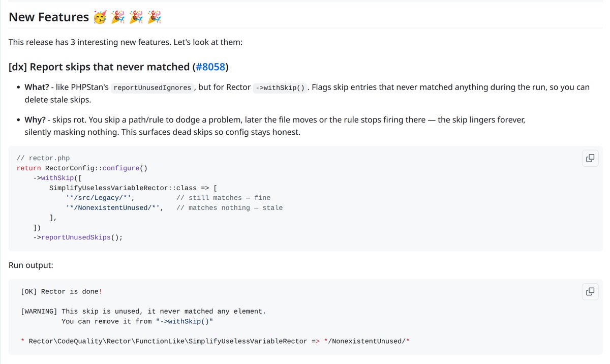The image size is (610, 364).
Task: Copy the rector.php code block
Action: (x=590, y=158)
